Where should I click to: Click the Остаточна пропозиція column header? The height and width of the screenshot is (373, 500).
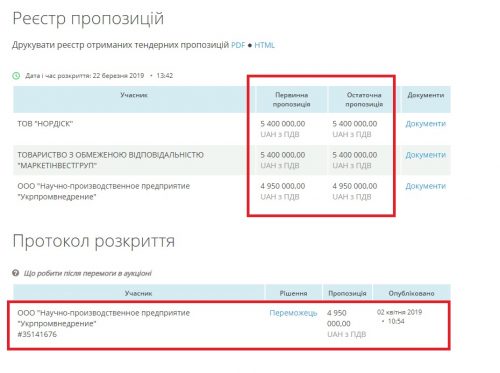(364, 100)
